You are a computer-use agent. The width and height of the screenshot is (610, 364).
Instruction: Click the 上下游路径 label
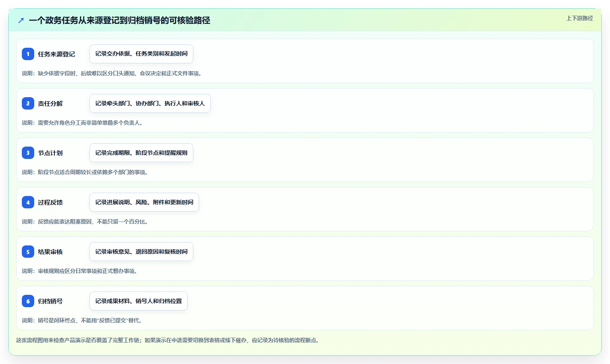(579, 18)
